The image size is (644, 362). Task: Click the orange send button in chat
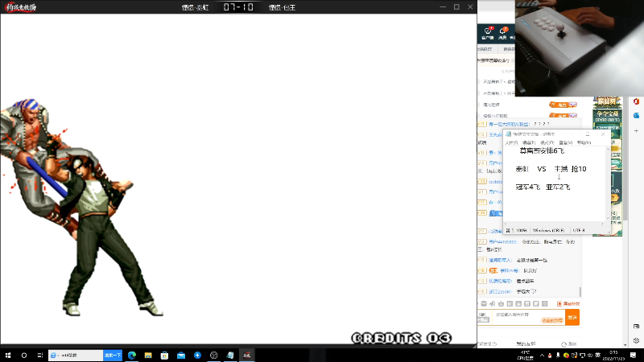[x=572, y=317]
